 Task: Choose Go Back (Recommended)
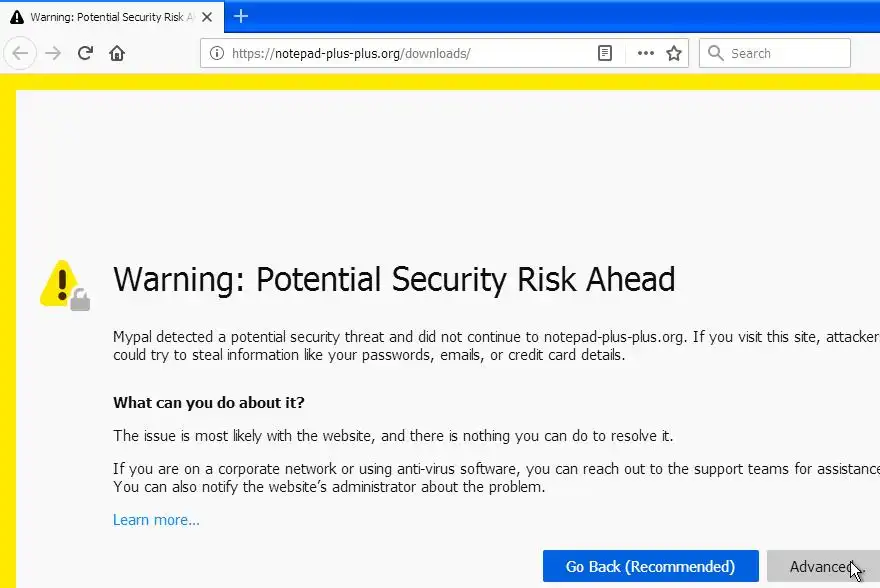(x=650, y=566)
